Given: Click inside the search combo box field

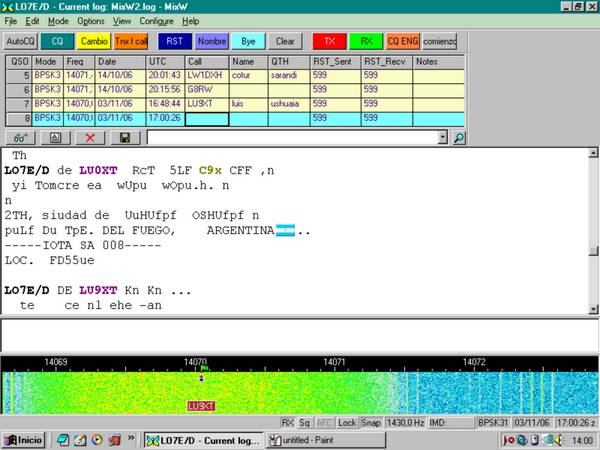Looking at the screenshot, I should coord(292,138).
